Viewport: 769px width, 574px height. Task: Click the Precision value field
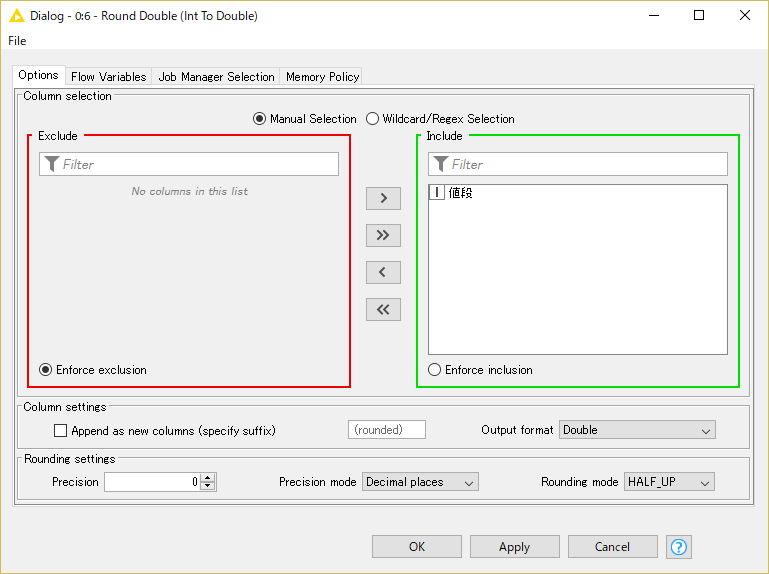pos(152,482)
